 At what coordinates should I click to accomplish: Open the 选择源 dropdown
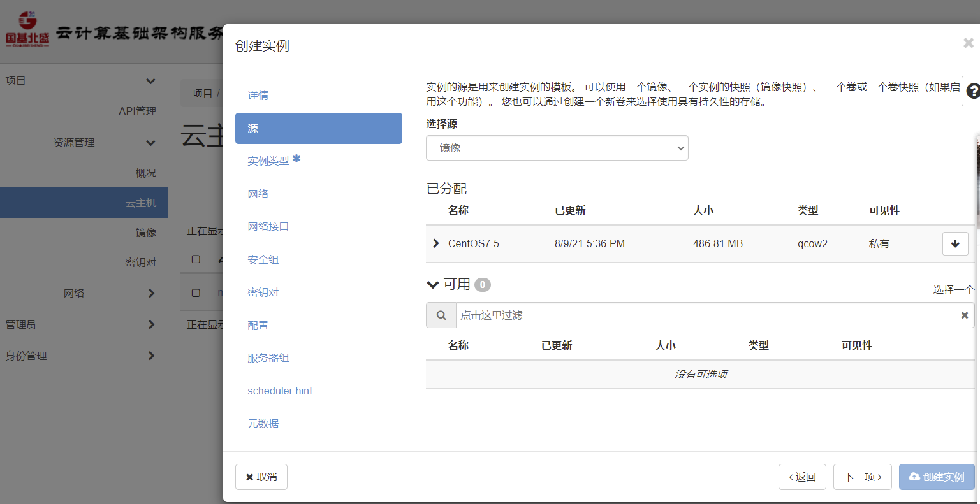(x=557, y=148)
